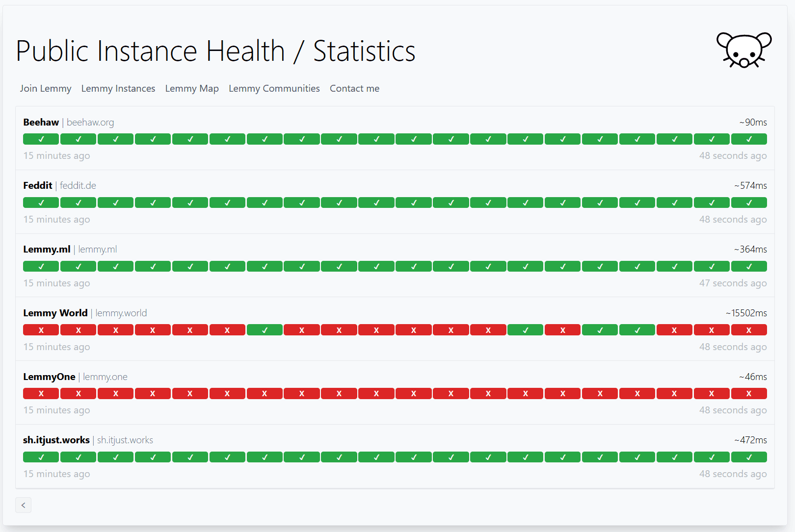Click the back chevron button

pyautogui.click(x=23, y=505)
